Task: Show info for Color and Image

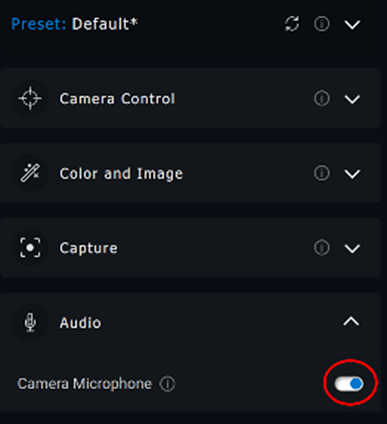Action: point(322,173)
